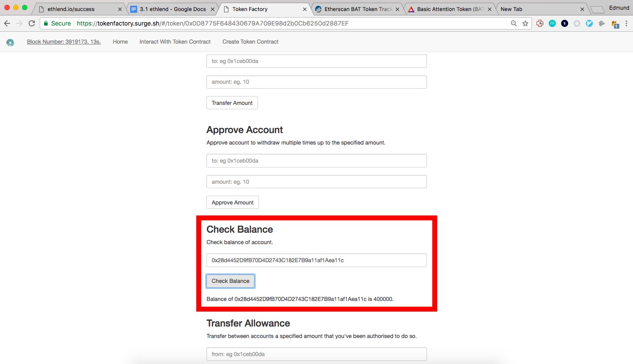Click the Block Number link
633x364 pixels.
(64, 42)
